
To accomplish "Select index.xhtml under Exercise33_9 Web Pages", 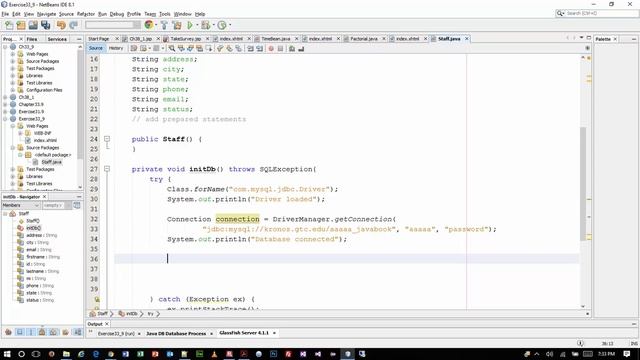I will point(45,140).
